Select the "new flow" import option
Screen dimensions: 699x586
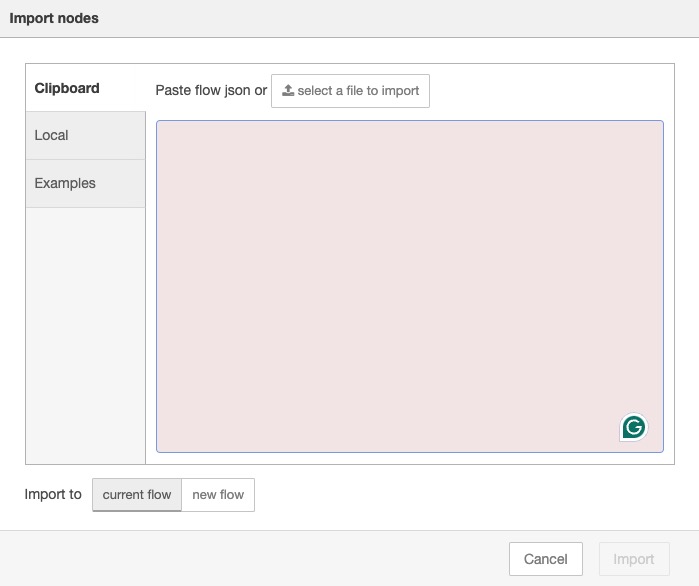coord(218,495)
